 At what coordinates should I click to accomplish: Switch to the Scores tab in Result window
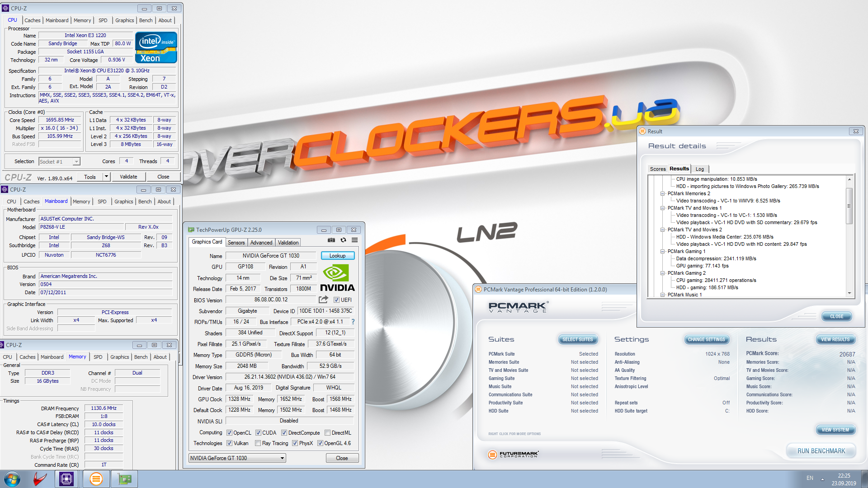[658, 169]
